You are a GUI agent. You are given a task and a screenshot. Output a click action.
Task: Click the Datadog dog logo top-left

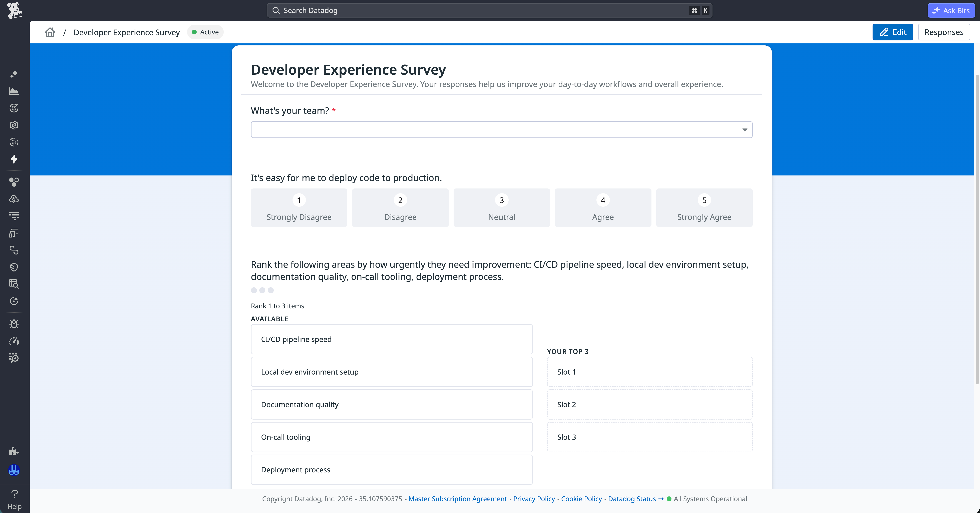(x=14, y=10)
